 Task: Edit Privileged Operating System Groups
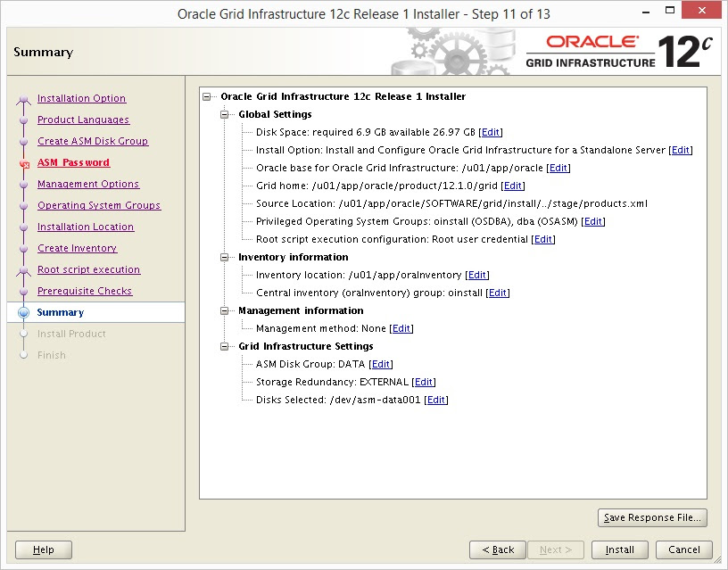click(593, 221)
